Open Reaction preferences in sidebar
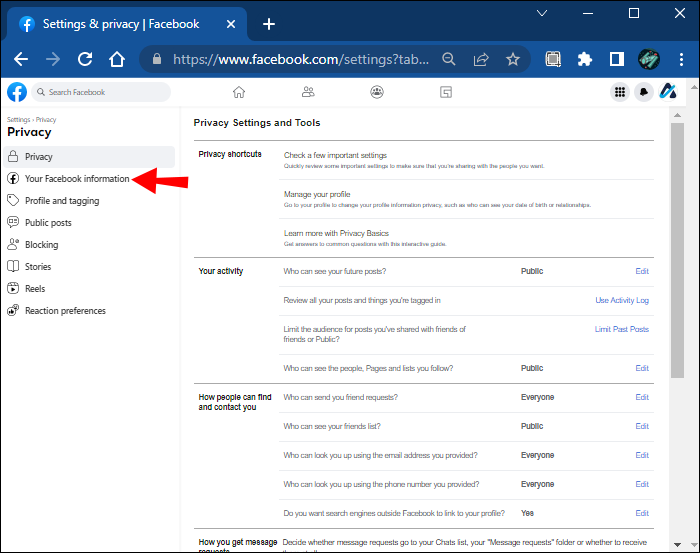This screenshot has height=553, width=700. point(65,311)
